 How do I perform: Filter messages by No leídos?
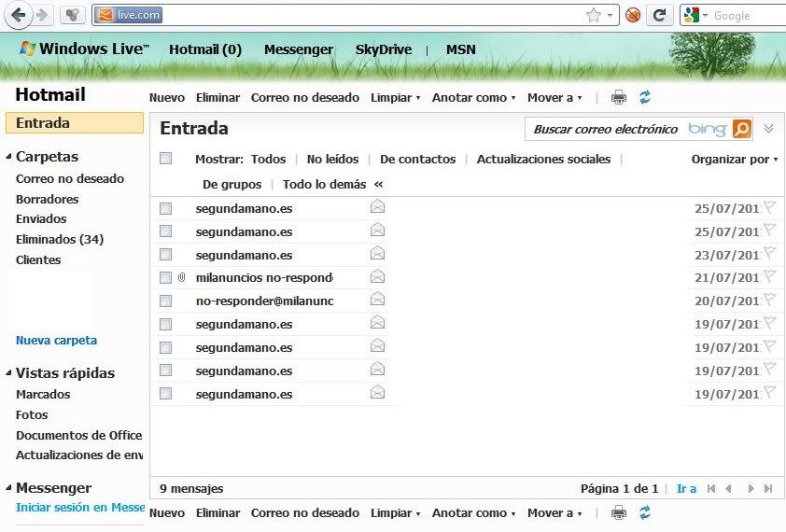point(333,159)
